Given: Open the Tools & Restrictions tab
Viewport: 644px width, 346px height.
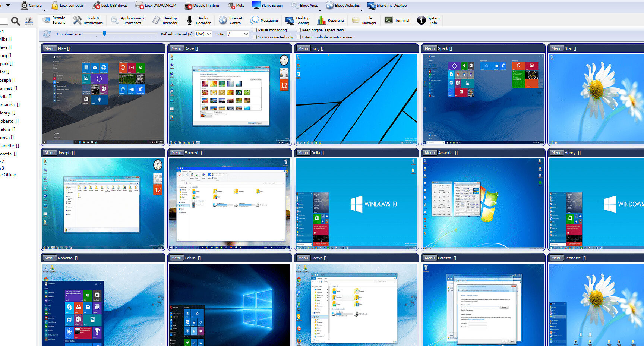Looking at the screenshot, I should 88,20.
